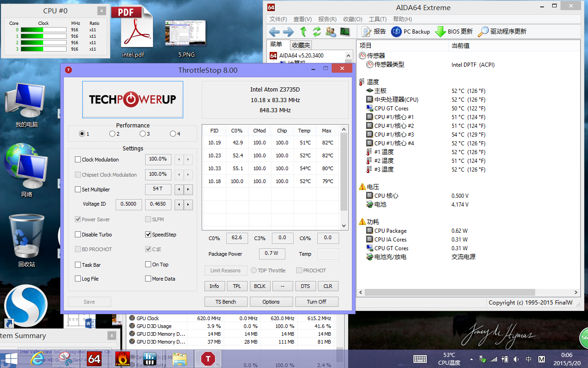The width and height of the screenshot is (588, 368).
Task: Click CLR button in ThrottleStop
Action: (x=328, y=286)
